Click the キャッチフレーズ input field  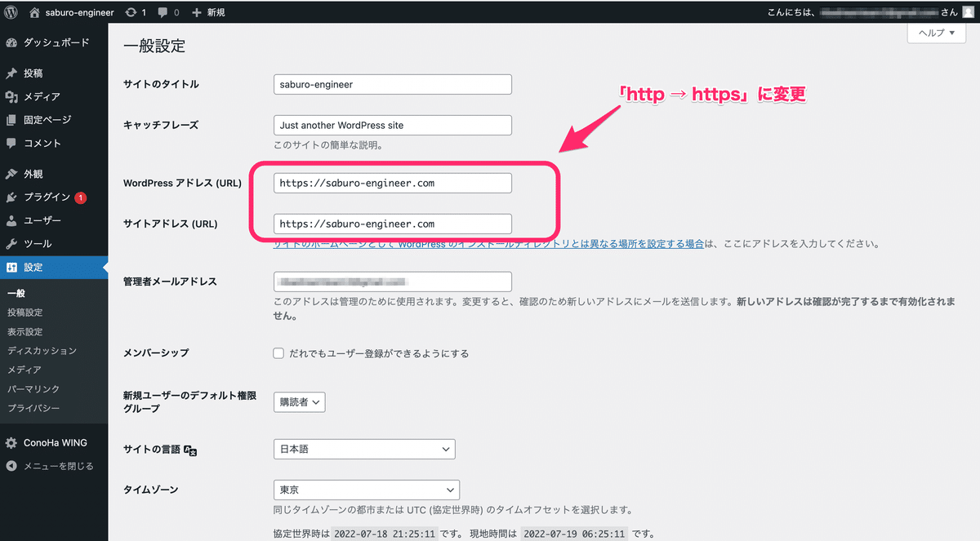pyautogui.click(x=393, y=125)
